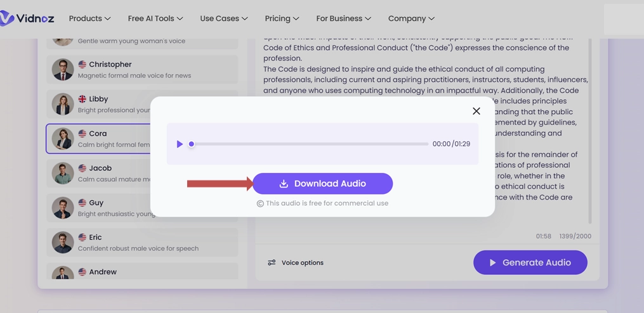Pick Jacob's avatar photo
Image resolution: width=644 pixels, height=313 pixels.
coord(63,173)
